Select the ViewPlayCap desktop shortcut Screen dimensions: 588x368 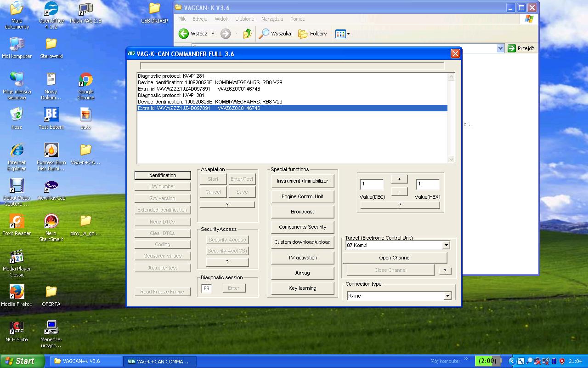[x=51, y=190]
